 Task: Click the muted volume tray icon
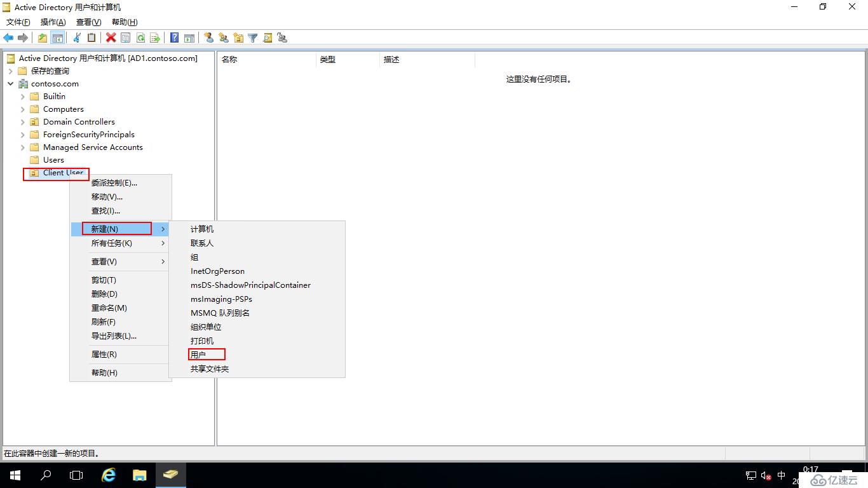click(766, 475)
